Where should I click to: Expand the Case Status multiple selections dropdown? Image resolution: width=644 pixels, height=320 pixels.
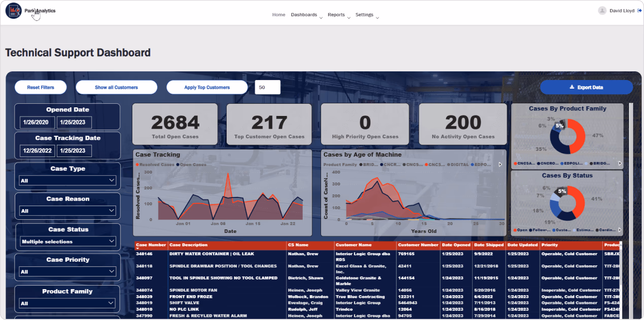67,241
